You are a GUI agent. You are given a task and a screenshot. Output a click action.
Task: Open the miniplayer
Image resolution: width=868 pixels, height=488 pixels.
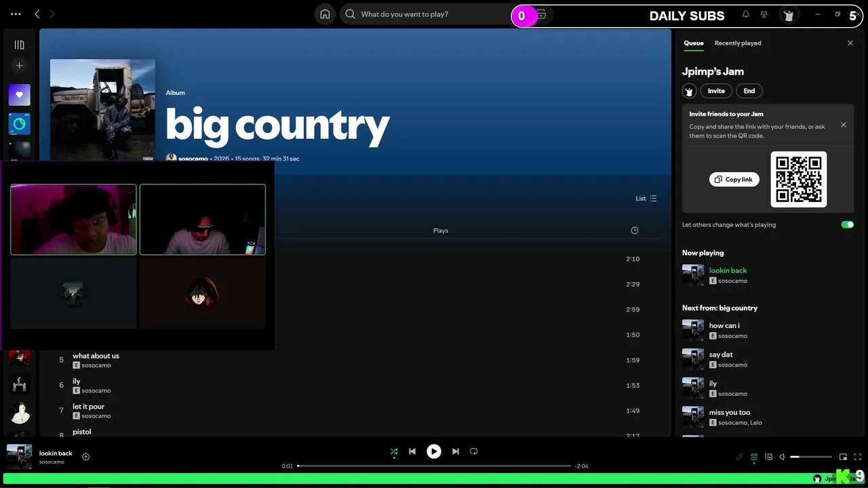click(x=844, y=457)
